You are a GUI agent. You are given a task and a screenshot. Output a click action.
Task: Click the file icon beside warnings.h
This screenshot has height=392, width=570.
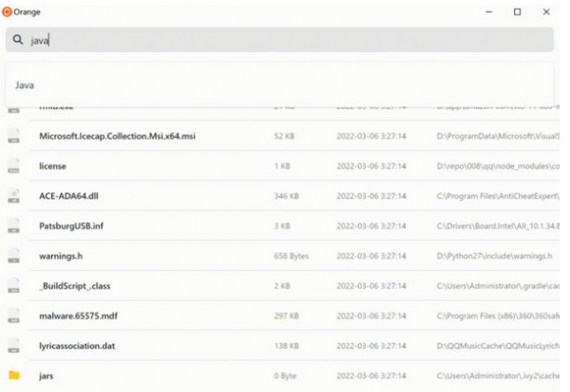click(14, 255)
